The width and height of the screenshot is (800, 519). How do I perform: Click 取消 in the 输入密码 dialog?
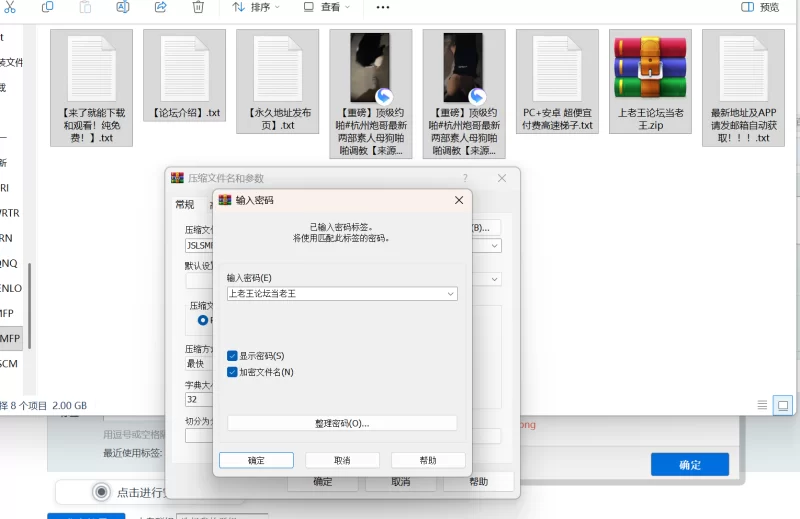[x=342, y=460]
